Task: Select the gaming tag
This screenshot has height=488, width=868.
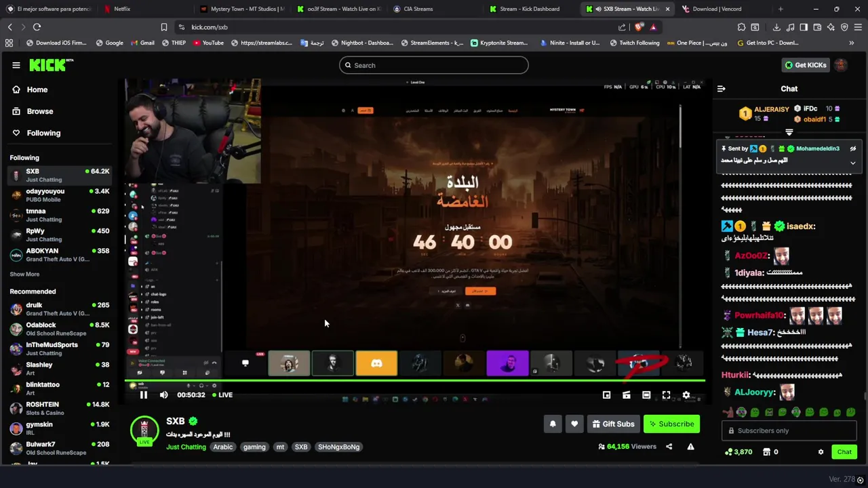Action: tap(254, 447)
